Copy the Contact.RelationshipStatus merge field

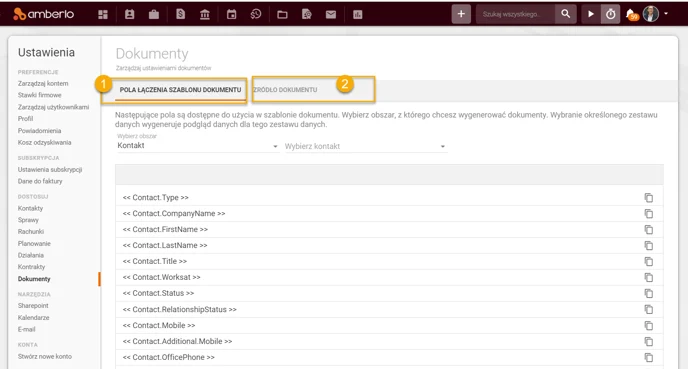click(x=649, y=309)
